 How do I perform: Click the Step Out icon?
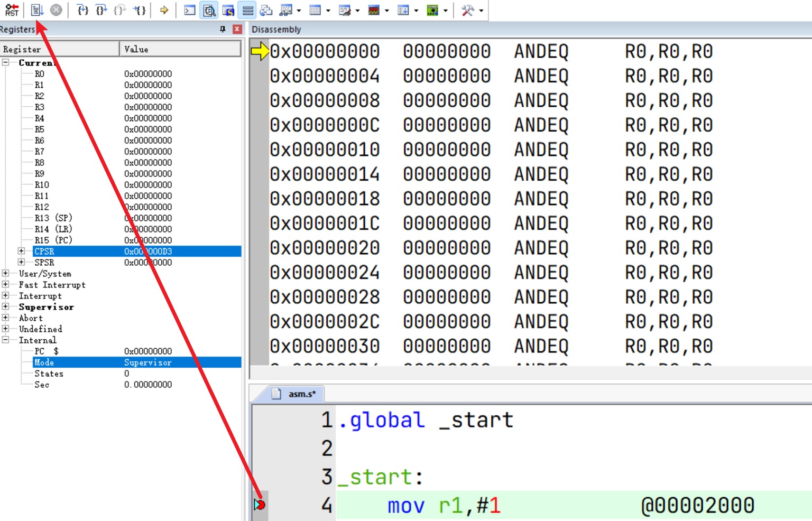tap(120, 10)
